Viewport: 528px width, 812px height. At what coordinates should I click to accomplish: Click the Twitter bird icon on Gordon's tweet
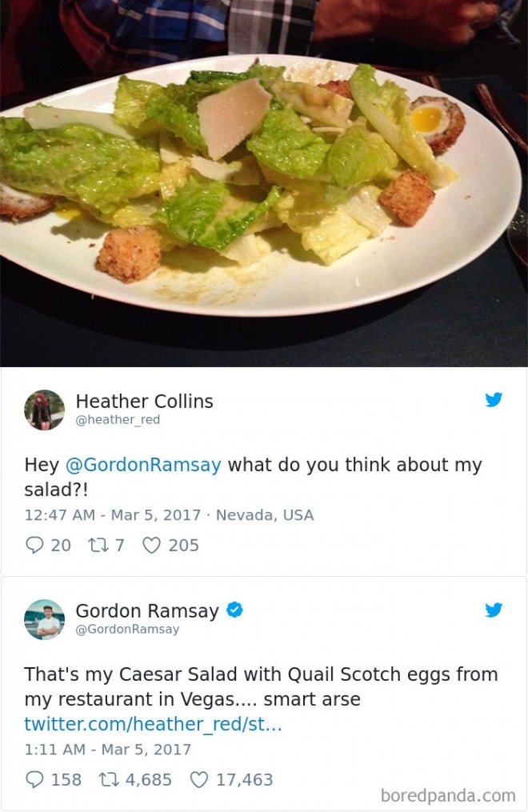(x=494, y=610)
